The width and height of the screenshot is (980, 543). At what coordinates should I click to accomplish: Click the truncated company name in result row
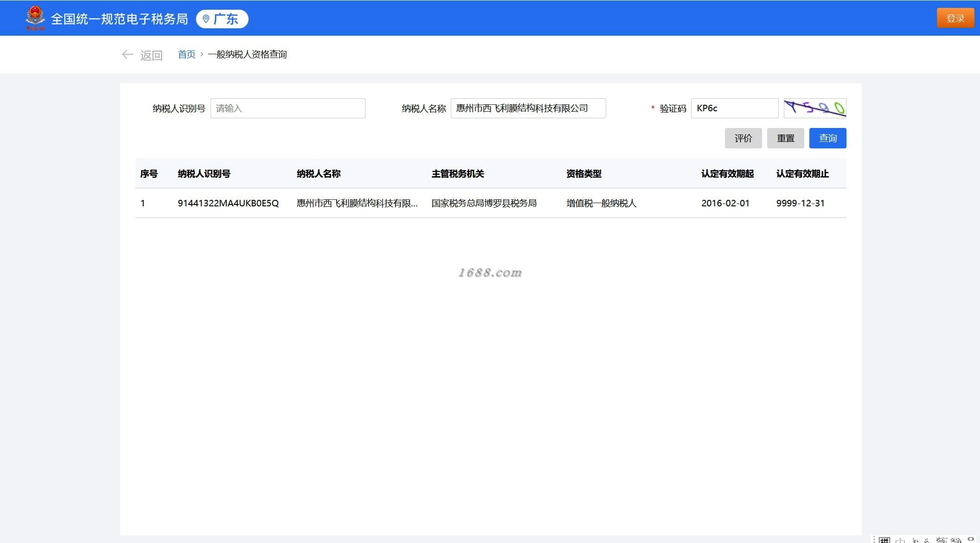point(357,203)
